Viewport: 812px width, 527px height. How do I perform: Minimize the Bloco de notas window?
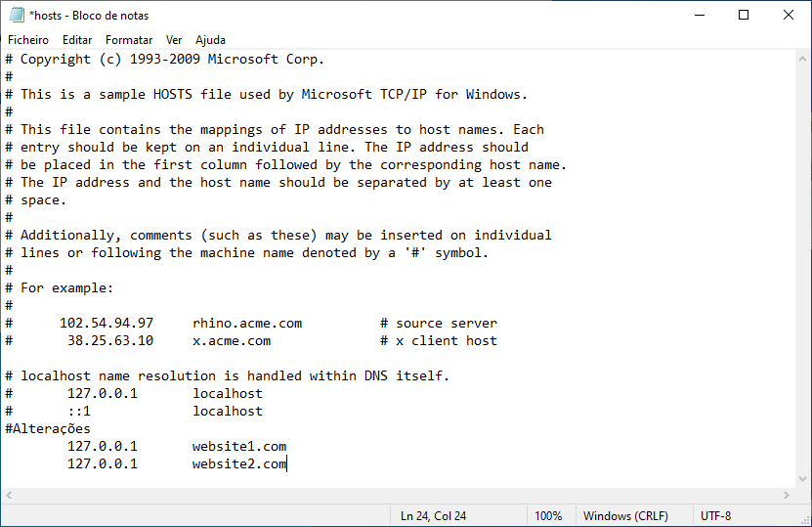pos(699,15)
